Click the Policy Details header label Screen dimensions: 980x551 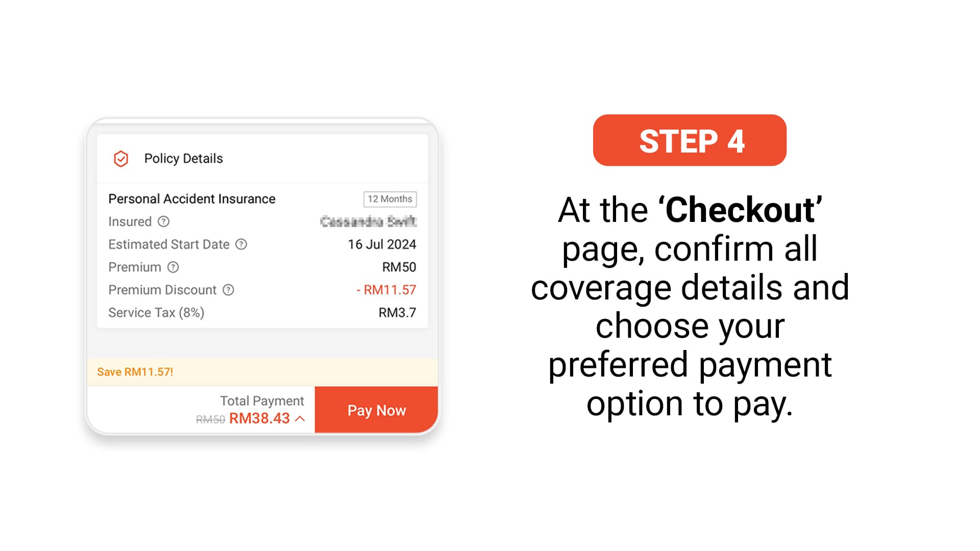183,159
